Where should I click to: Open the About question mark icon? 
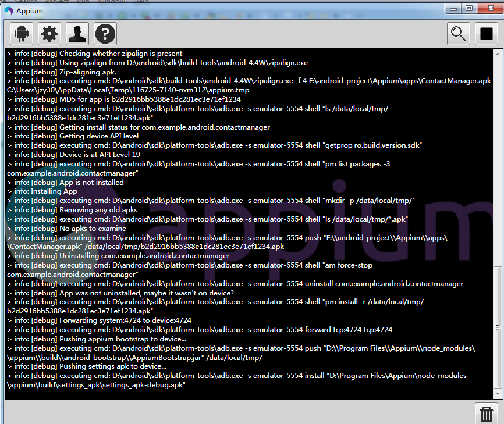105,33
